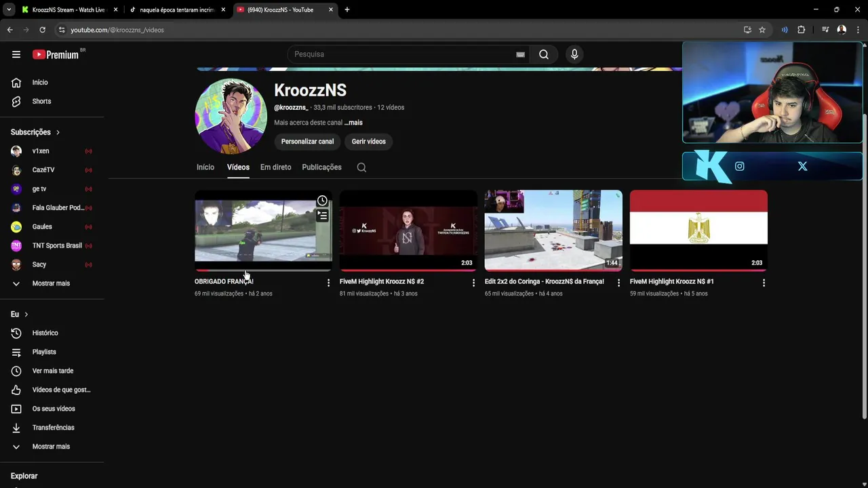Viewport: 868px width, 488px height.
Task: Open options for FiveM Highlight #1 video
Action: point(764,283)
